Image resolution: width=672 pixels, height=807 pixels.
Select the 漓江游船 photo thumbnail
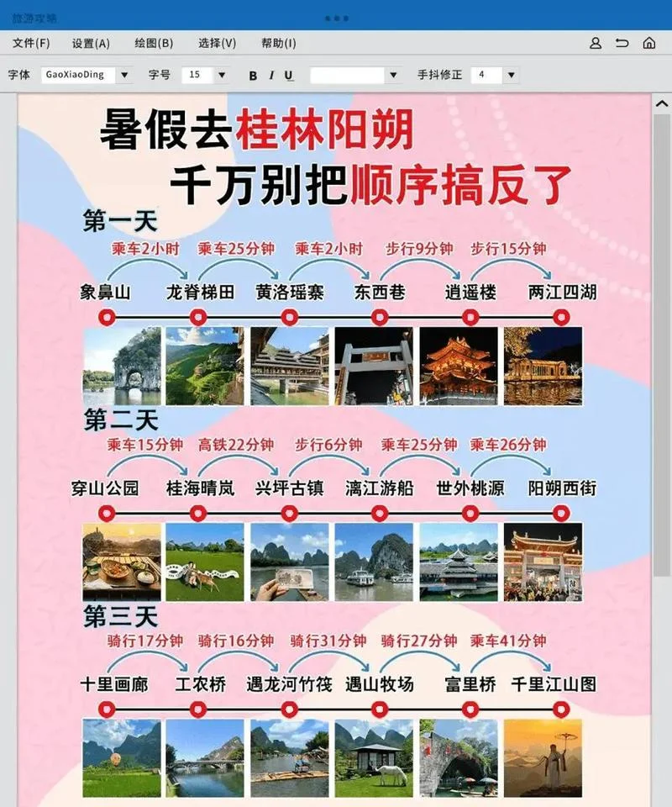374,562
